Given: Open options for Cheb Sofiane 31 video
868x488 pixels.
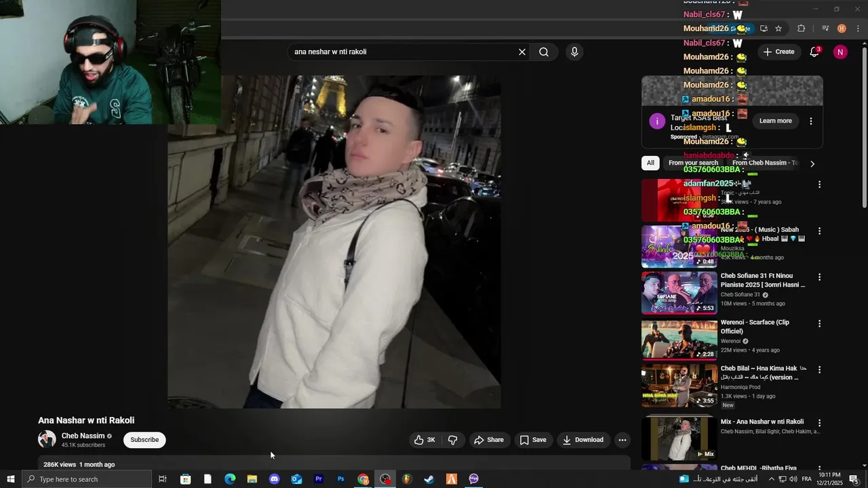Looking at the screenshot, I should tap(819, 277).
